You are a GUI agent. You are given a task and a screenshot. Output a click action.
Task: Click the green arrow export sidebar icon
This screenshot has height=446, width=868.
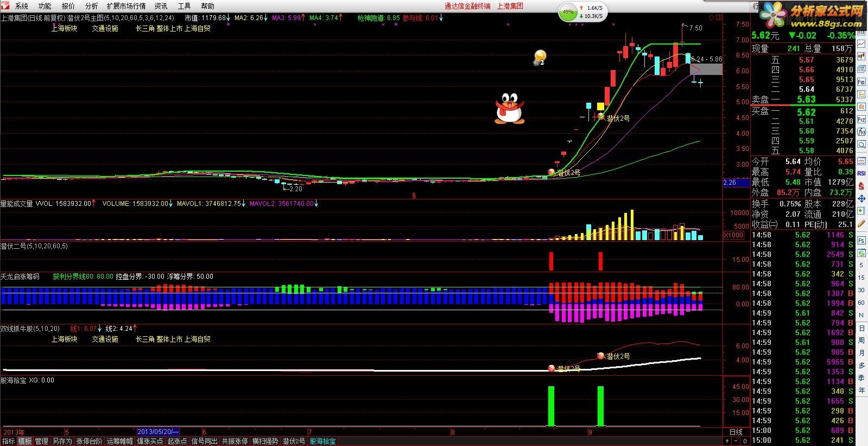coord(861,210)
